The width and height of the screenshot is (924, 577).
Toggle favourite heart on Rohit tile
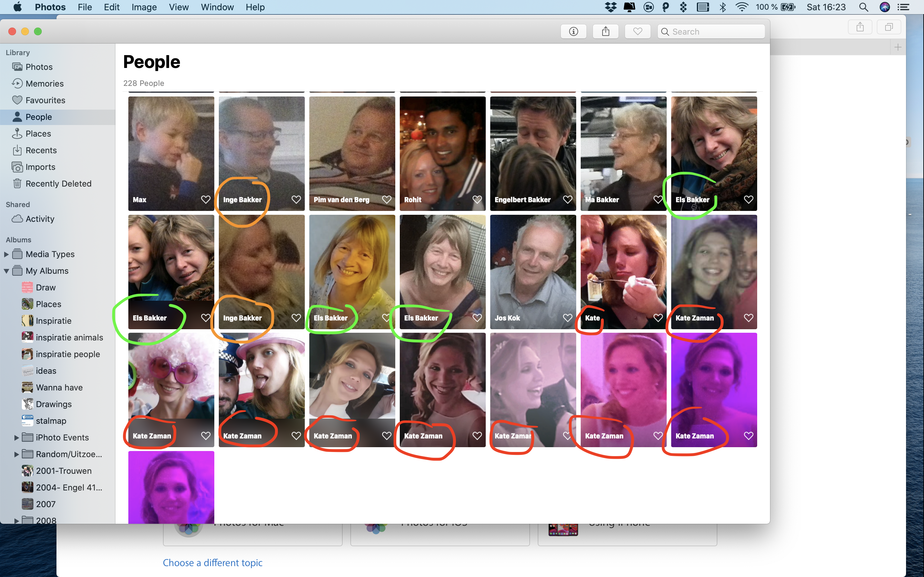(477, 200)
